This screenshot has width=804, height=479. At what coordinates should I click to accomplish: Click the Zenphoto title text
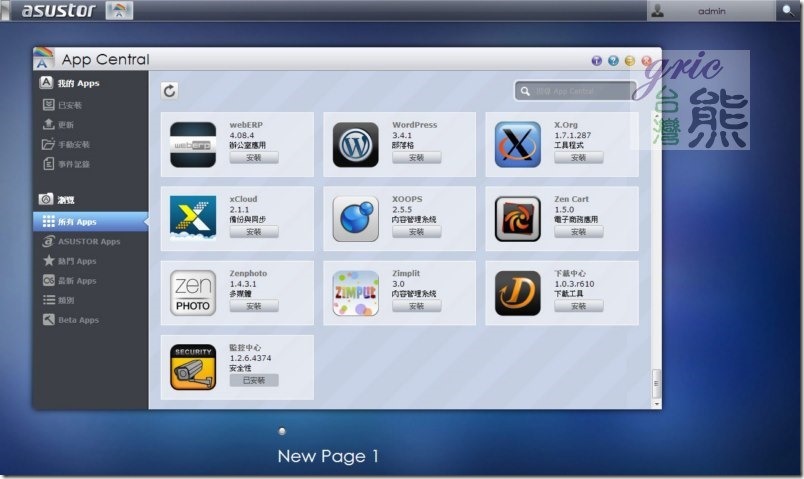coord(248,273)
